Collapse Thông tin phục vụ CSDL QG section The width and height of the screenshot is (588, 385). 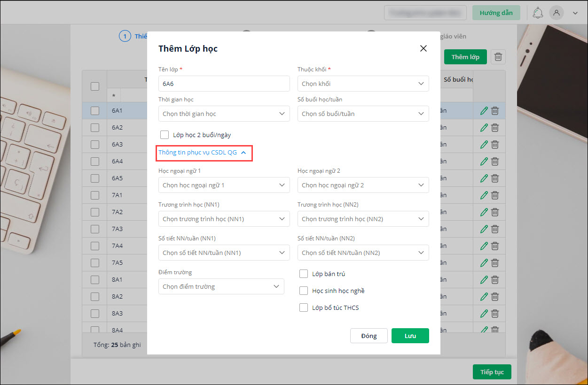(x=203, y=153)
